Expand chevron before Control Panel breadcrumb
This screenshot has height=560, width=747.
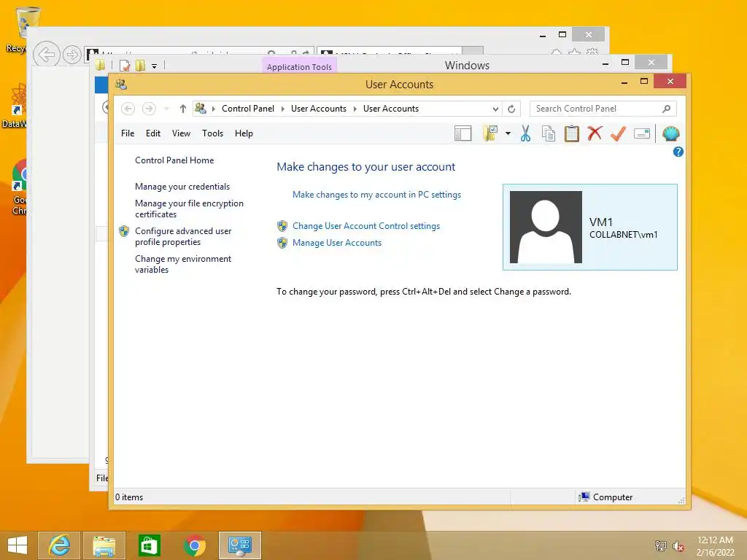pos(214,109)
